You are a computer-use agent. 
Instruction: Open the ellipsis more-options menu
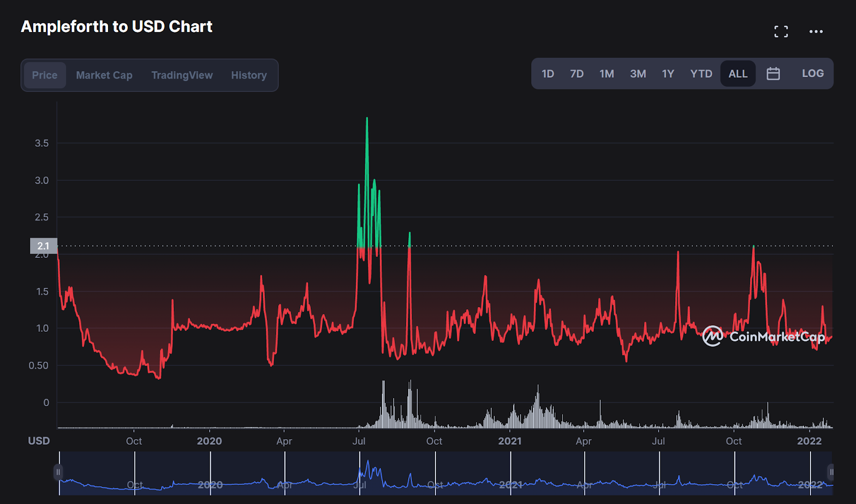pyautogui.click(x=816, y=31)
